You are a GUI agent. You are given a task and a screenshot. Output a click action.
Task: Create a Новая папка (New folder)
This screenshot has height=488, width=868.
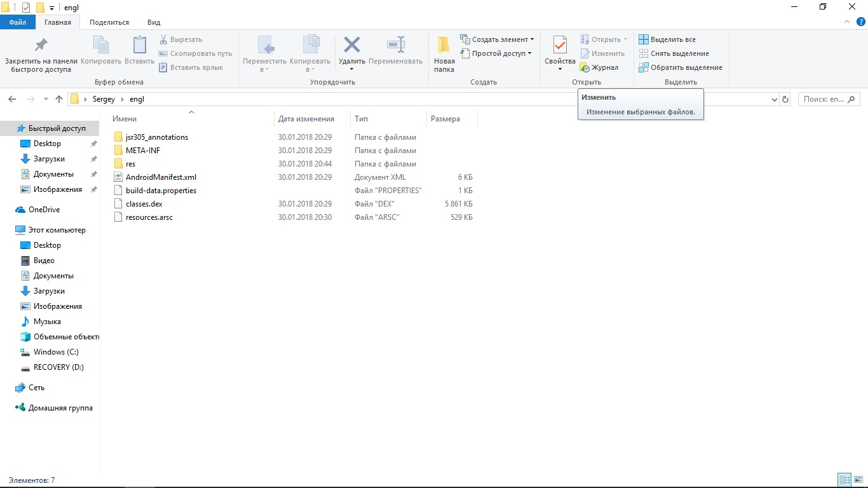point(444,55)
